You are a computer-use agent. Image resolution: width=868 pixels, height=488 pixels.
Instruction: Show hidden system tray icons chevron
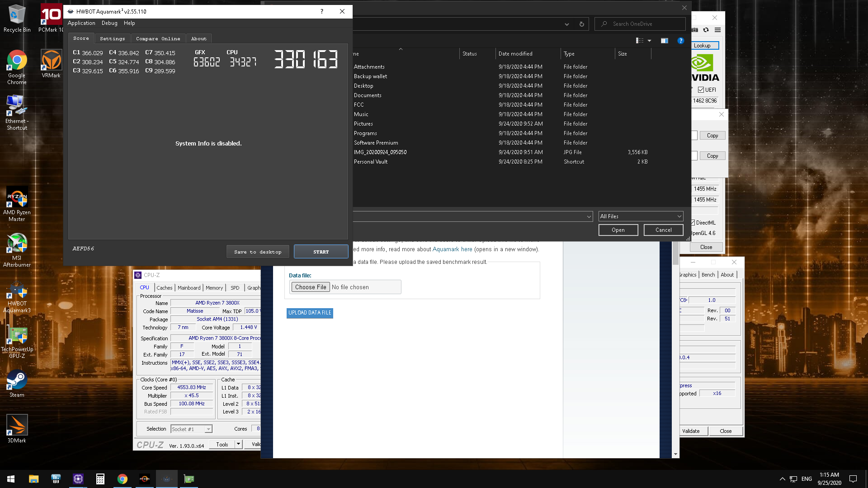[x=782, y=479]
